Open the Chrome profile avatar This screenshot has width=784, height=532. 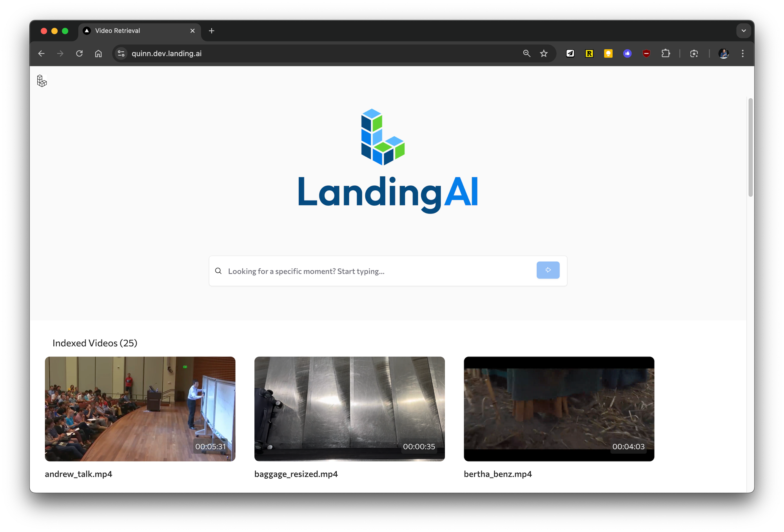tap(724, 54)
